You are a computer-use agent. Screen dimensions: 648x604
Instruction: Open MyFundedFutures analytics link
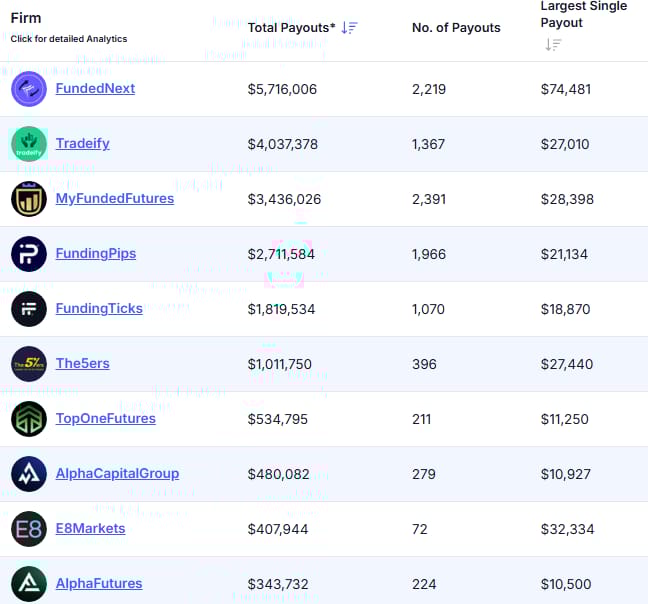coord(114,198)
